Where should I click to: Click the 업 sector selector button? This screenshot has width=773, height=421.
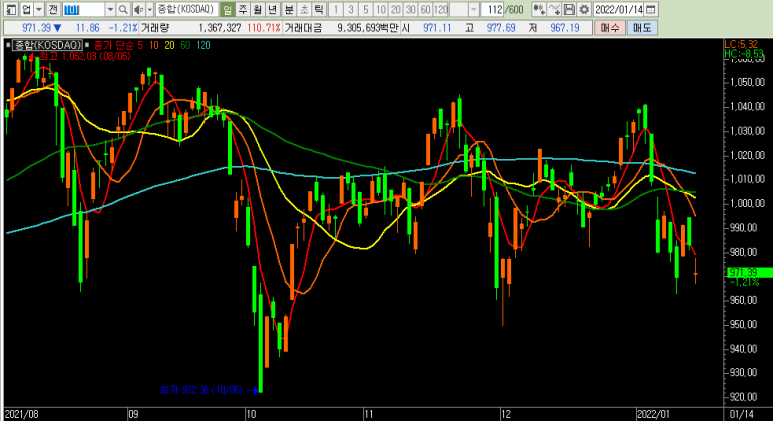26,9
